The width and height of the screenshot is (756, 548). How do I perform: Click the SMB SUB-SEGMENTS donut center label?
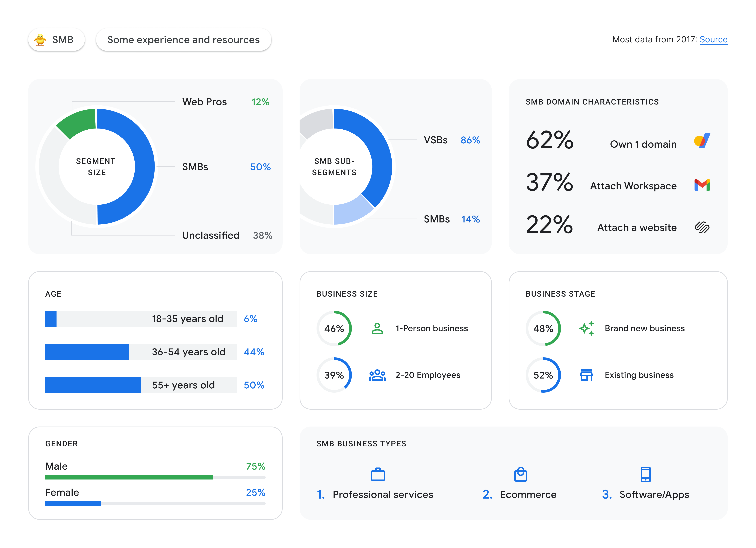point(334,166)
